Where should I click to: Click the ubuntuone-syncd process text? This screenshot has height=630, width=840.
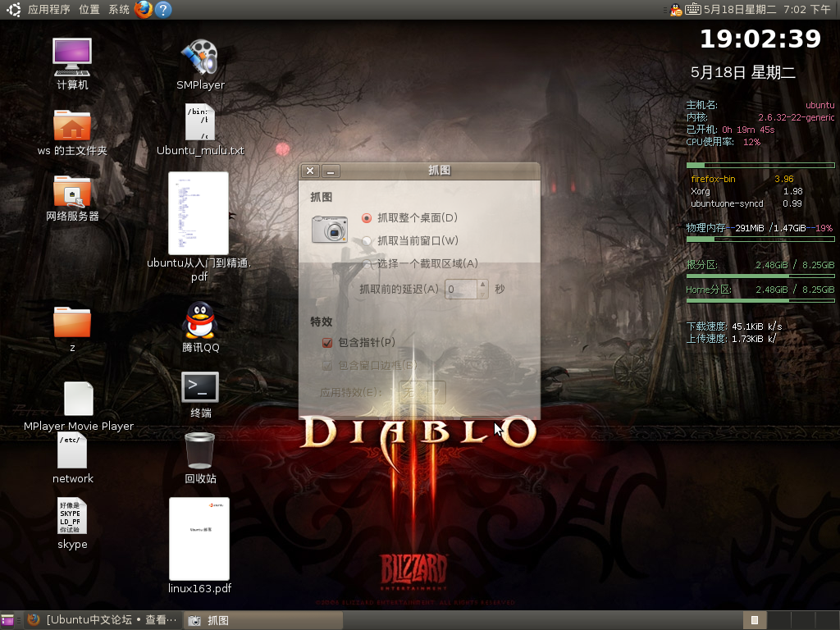click(727, 203)
